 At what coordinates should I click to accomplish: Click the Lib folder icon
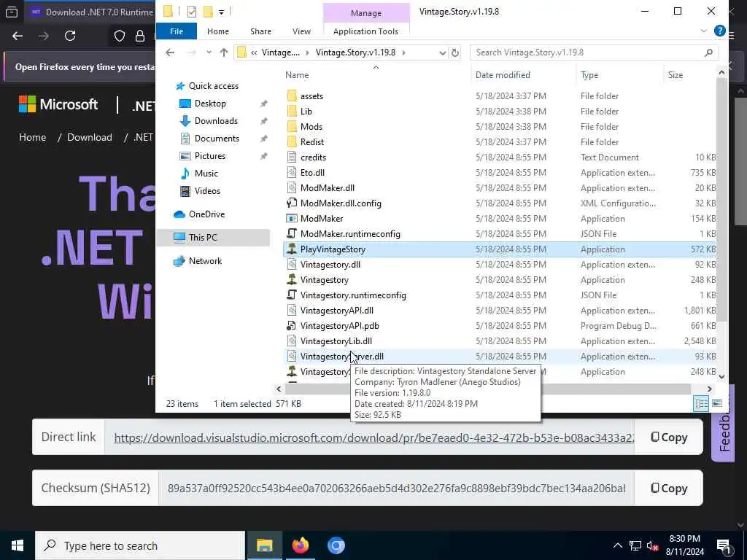click(x=292, y=112)
